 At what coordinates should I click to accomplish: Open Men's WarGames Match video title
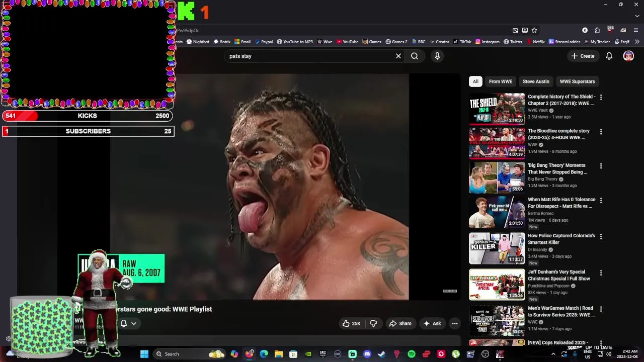click(561, 312)
